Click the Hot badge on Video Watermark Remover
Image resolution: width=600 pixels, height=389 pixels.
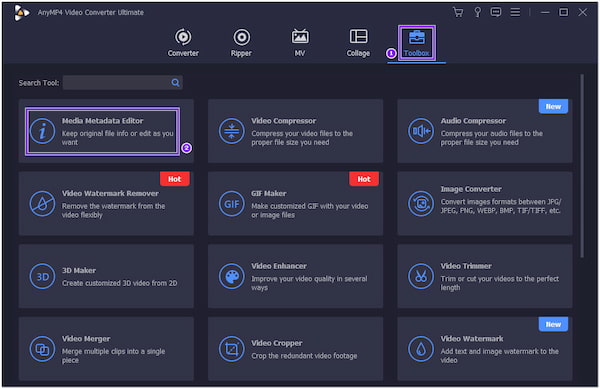pos(174,179)
